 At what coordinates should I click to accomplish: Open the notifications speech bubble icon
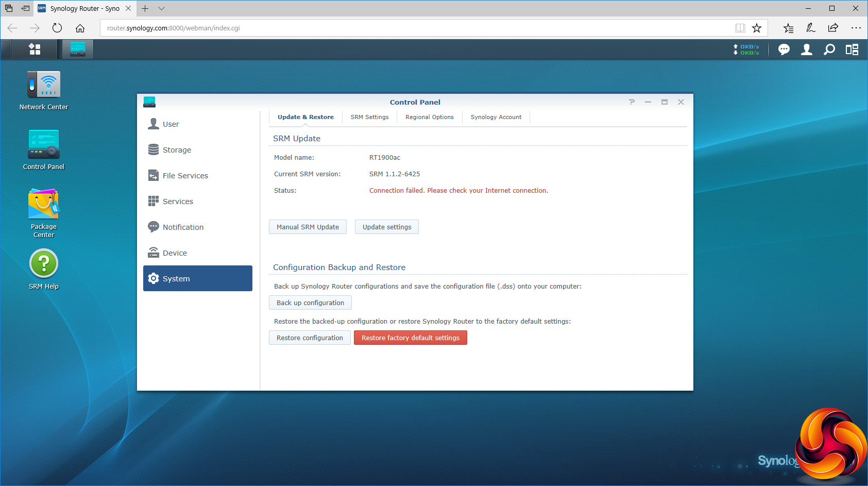tap(784, 49)
